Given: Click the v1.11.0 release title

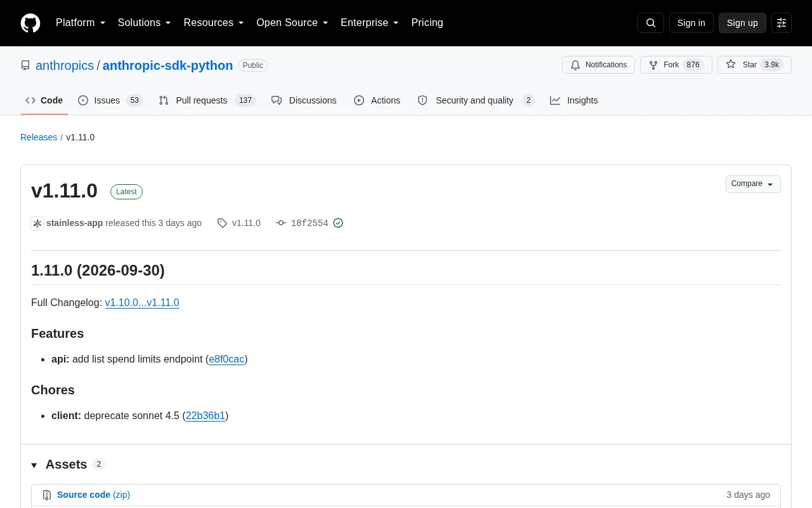Looking at the screenshot, I should (x=64, y=191).
